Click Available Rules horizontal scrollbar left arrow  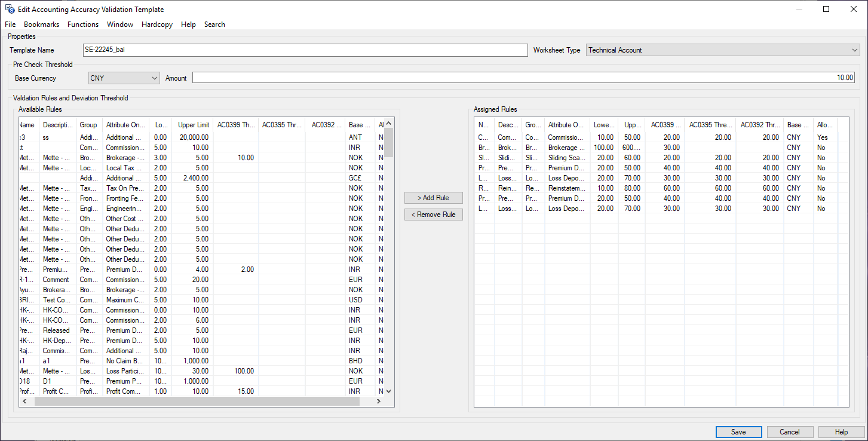click(24, 402)
